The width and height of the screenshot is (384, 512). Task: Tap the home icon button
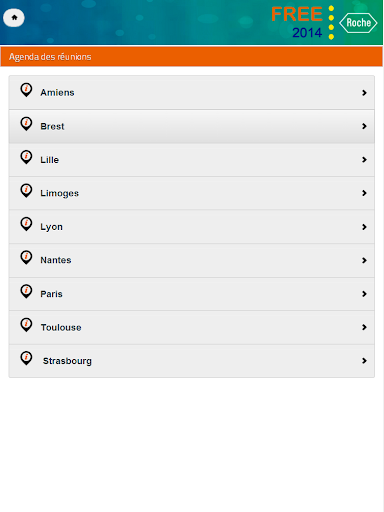(14, 18)
